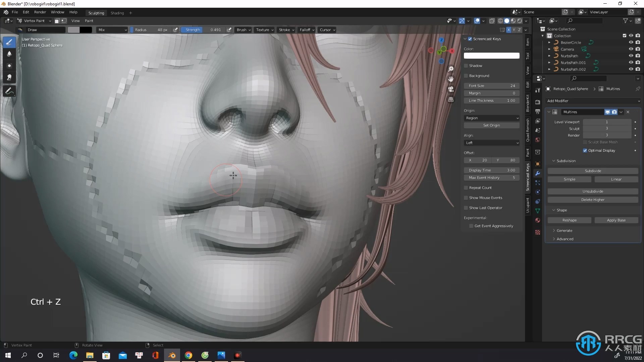This screenshot has height=362, width=644.
Task: Click the viewport shading icon
Action: click(505, 21)
